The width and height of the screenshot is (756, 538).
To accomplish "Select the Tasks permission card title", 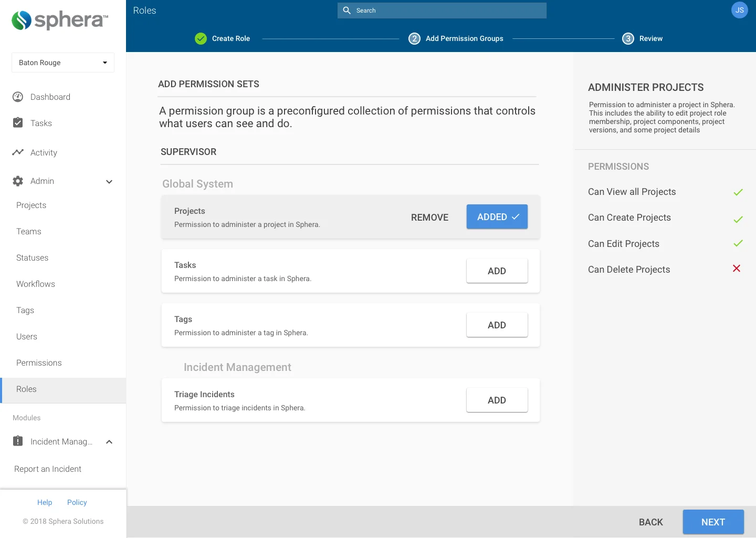I will 185,265.
